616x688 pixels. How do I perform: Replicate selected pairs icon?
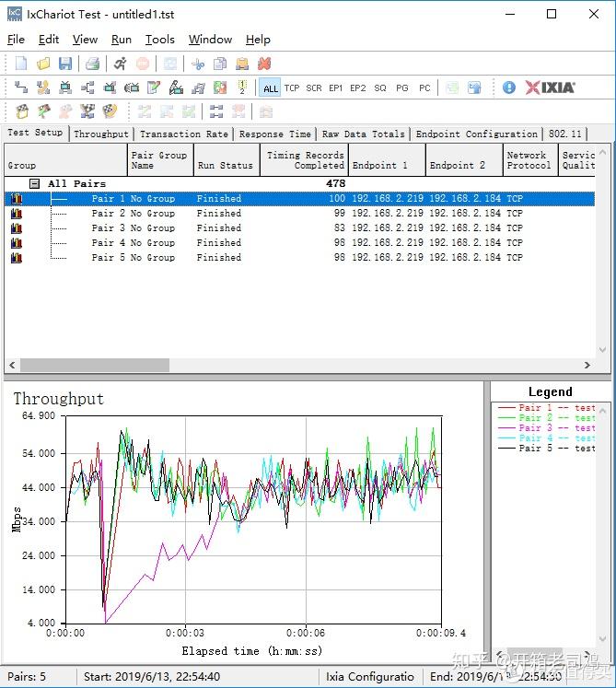(x=198, y=88)
